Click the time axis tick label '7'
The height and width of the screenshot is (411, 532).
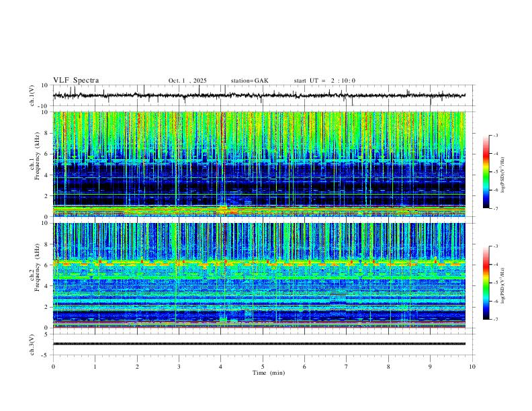point(347,367)
